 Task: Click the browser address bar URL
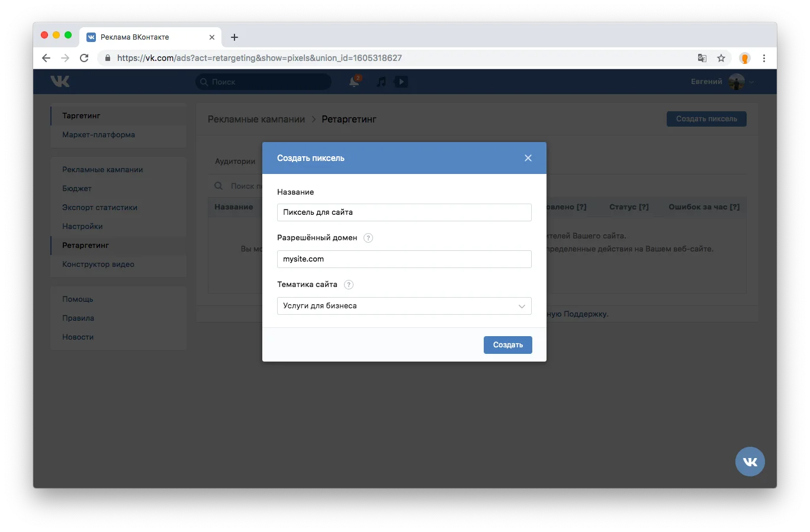tap(259, 58)
